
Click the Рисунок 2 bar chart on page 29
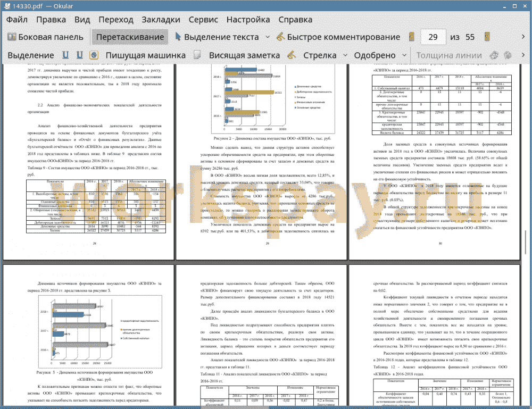273,99
